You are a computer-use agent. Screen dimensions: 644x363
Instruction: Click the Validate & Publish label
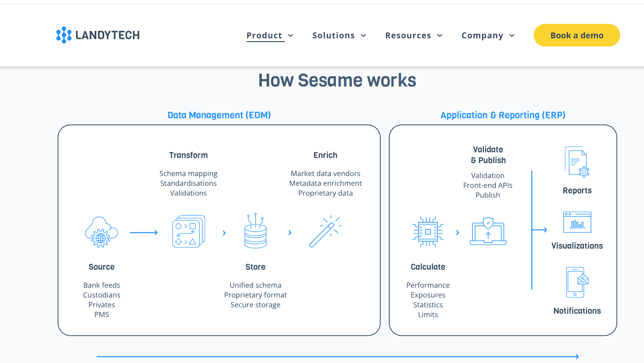pyautogui.click(x=488, y=155)
